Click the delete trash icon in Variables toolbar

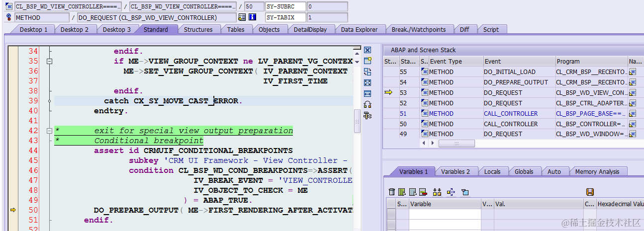point(392,192)
